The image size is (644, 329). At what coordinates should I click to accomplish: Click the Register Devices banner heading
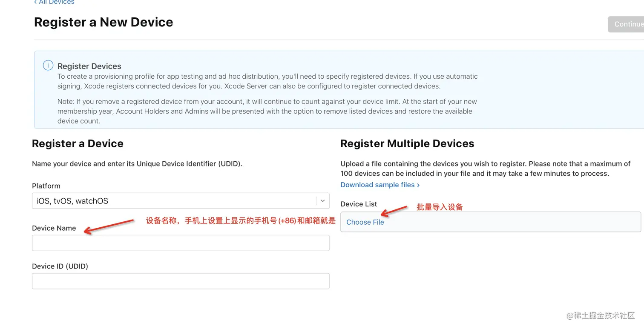click(89, 66)
